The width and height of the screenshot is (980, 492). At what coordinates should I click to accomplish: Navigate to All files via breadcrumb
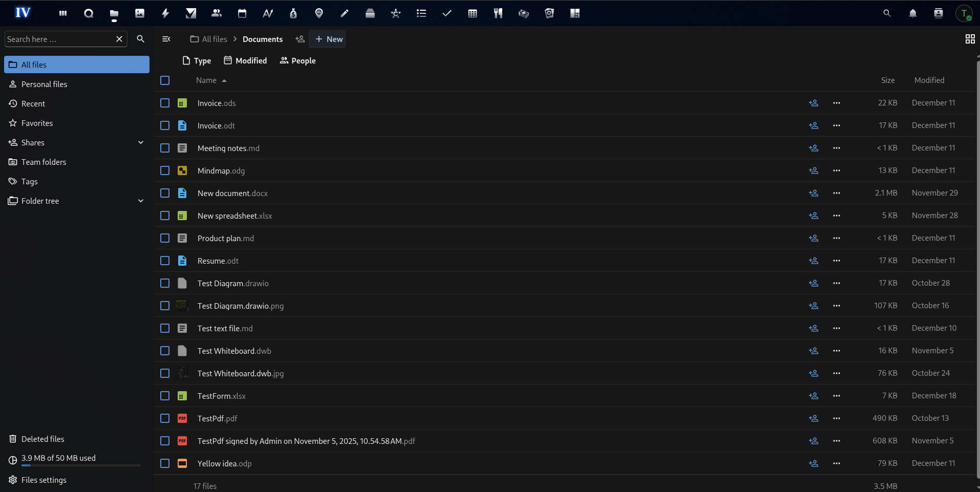(x=214, y=39)
